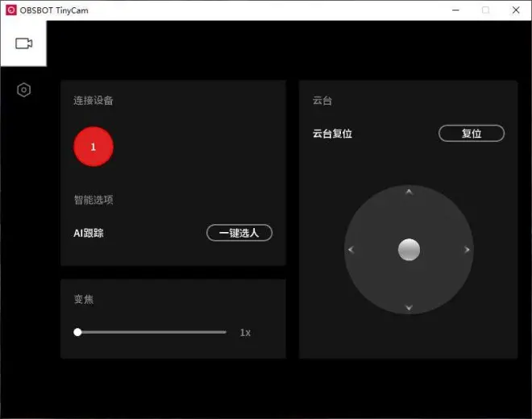Click the 一键选人 button
This screenshot has width=532, height=419.
point(239,233)
